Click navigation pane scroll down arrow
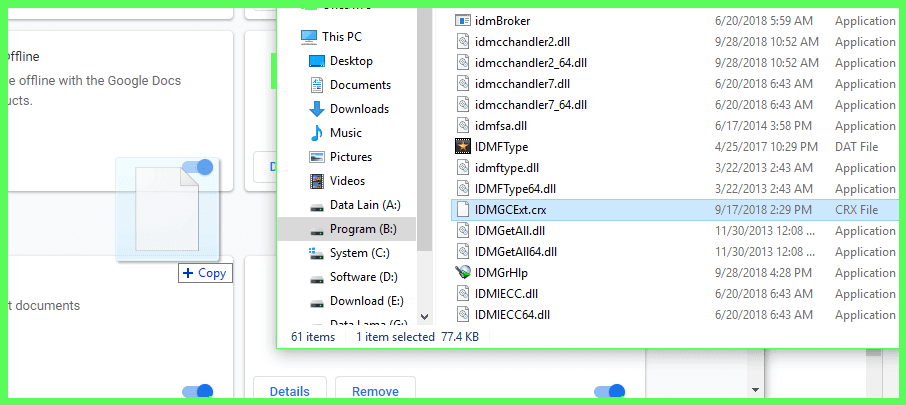Image resolution: width=906 pixels, height=405 pixels. [424, 315]
